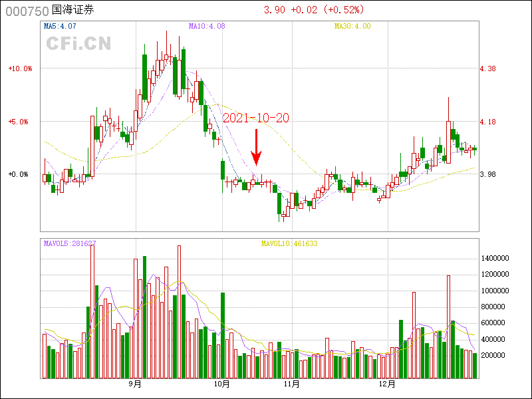Image resolution: width=532 pixels, height=399 pixels.
Task: Click the MA10:4.08 indicator label
Action: (x=207, y=27)
